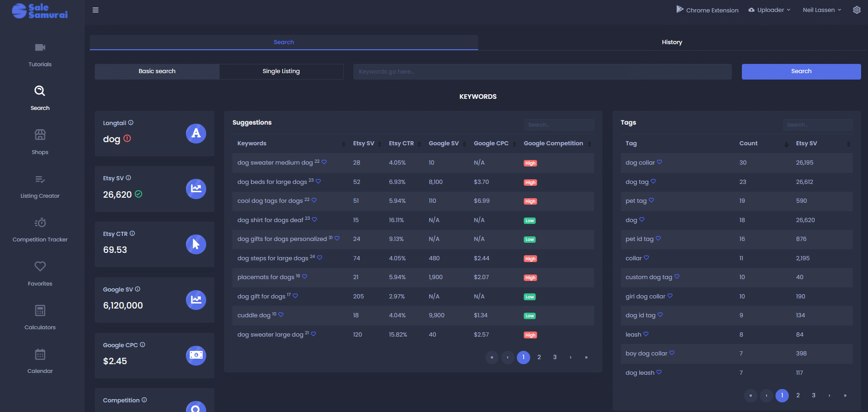Click the Sale Samurai logo
The height and width of the screenshot is (412, 868).
[40, 11]
